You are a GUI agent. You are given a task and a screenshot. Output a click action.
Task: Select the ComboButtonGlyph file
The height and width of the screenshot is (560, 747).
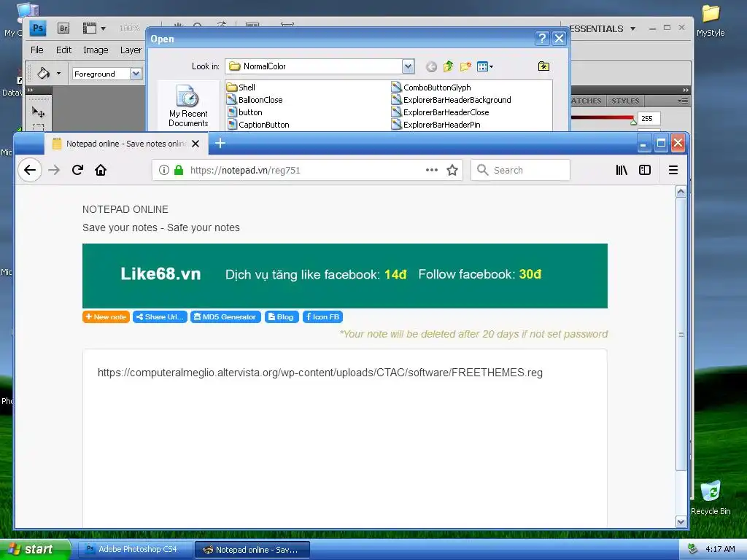[431, 87]
